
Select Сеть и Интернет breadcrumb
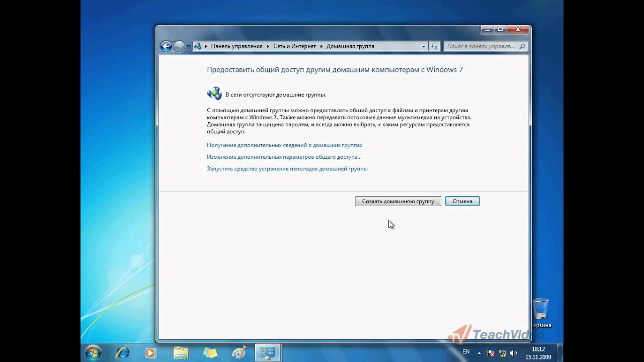[x=294, y=46]
